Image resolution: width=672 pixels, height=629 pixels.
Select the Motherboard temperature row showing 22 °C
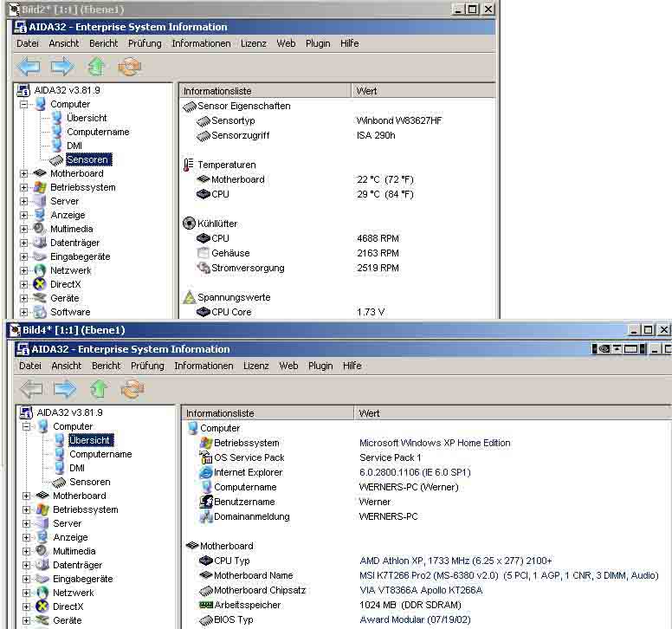(x=305, y=179)
